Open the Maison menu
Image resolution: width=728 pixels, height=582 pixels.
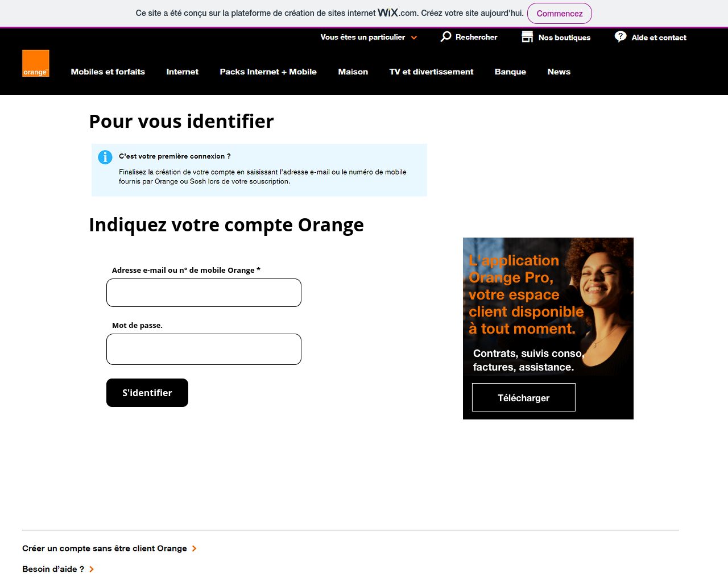pos(353,72)
